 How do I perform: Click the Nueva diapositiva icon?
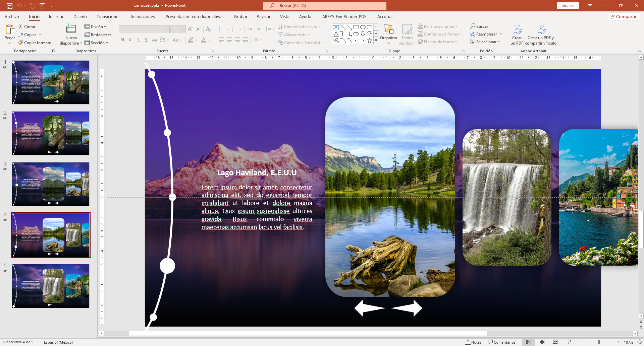tap(71, 30)
